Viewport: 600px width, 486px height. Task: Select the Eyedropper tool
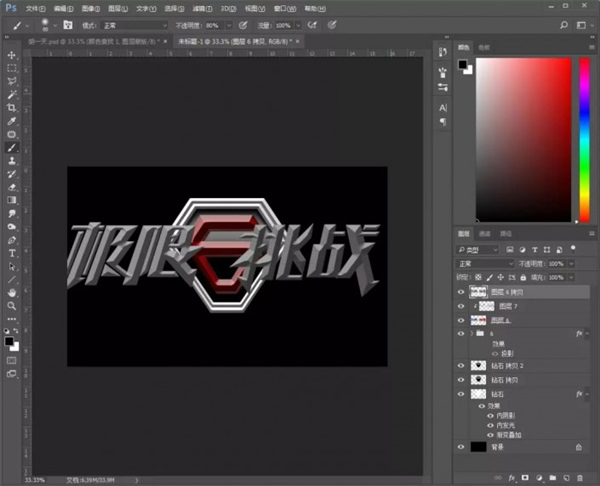click(x=11, y=121)
